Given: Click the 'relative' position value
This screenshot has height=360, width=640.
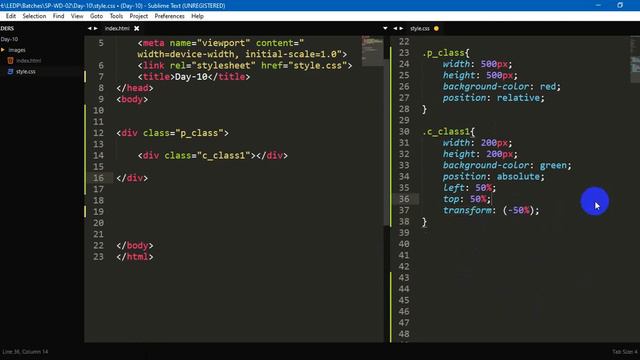Looking at the screenshot, I should click(x=518, y=98).
